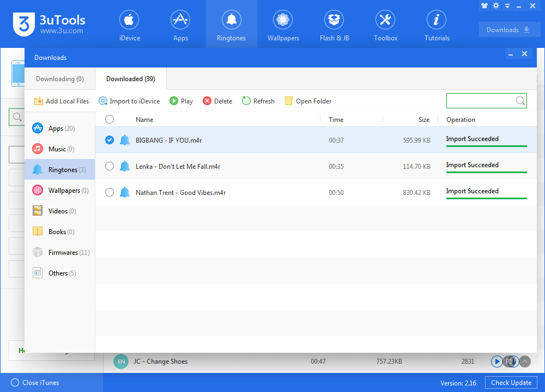Open the iDevice section in top navigation
The width and height of the screenshot is (545, 392).
(x=129, y=26)
